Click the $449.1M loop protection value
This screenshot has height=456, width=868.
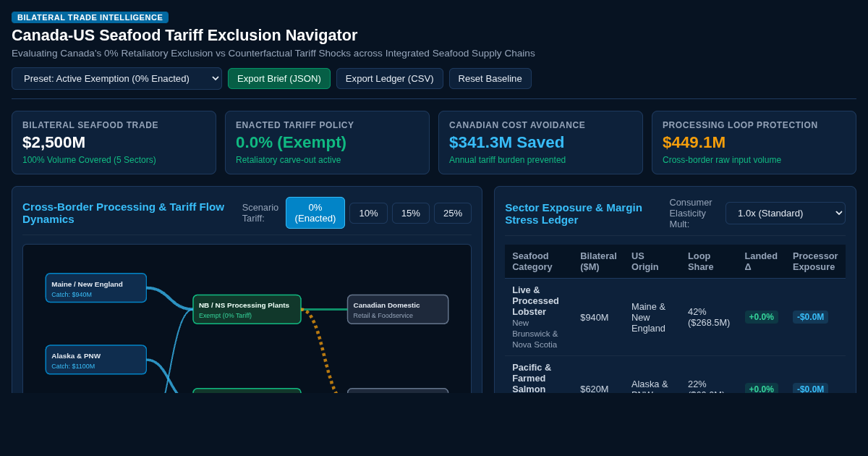pos(694,143)
